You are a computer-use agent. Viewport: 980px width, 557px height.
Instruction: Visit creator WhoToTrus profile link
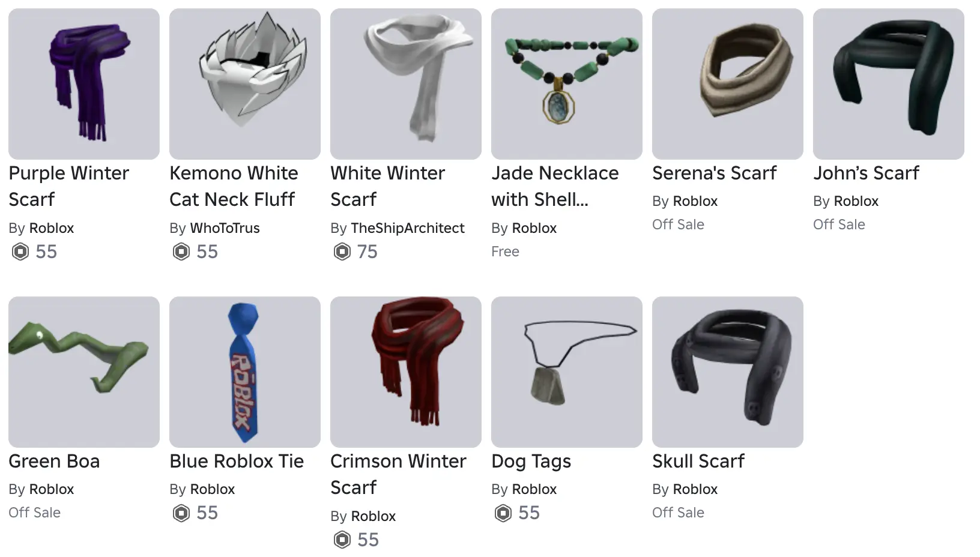[225, 228]
